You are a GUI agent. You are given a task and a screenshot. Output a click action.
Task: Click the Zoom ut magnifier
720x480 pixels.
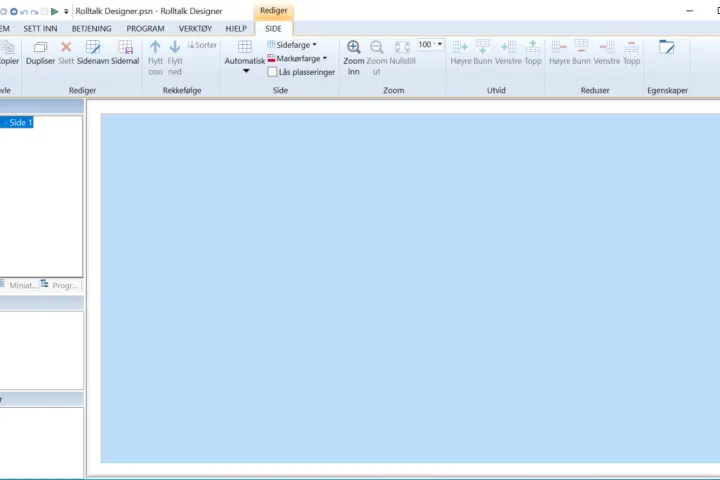tap(377, 48)
